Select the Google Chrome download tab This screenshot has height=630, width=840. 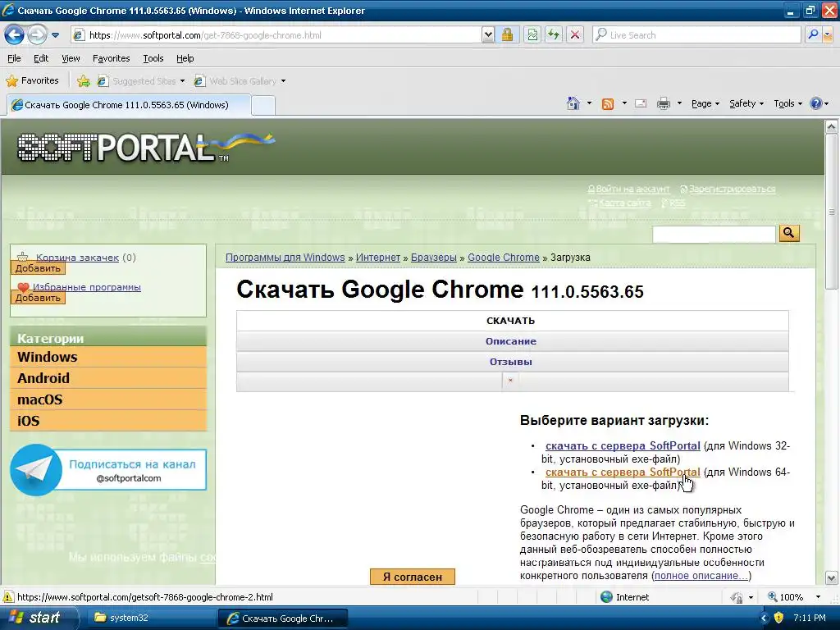pyautogui.click(x=128, y=105)
